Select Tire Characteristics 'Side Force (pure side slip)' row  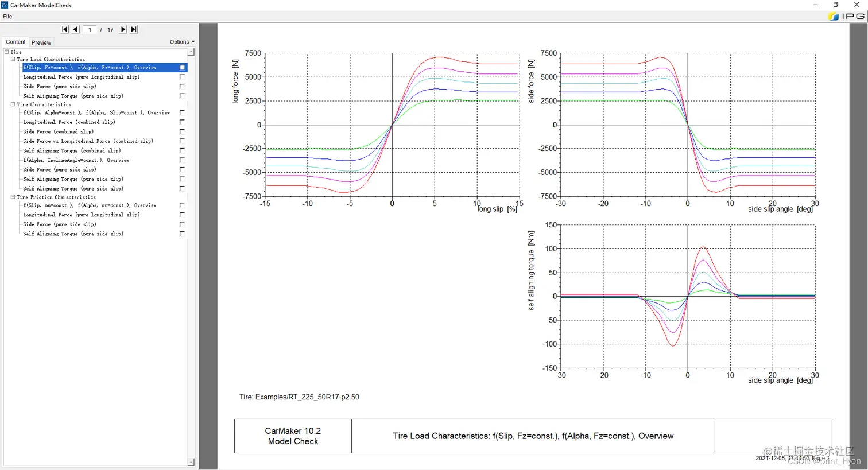tap(60, 169)
